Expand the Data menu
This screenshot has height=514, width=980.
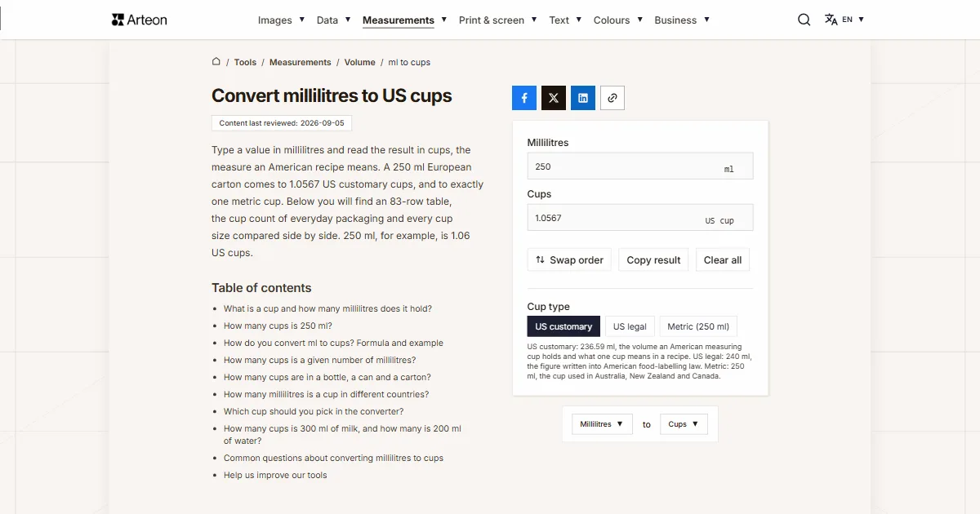click(333, 20)
